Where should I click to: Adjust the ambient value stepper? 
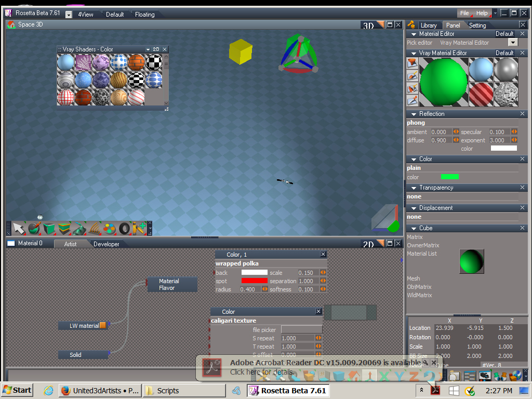[x=456, y=131]
